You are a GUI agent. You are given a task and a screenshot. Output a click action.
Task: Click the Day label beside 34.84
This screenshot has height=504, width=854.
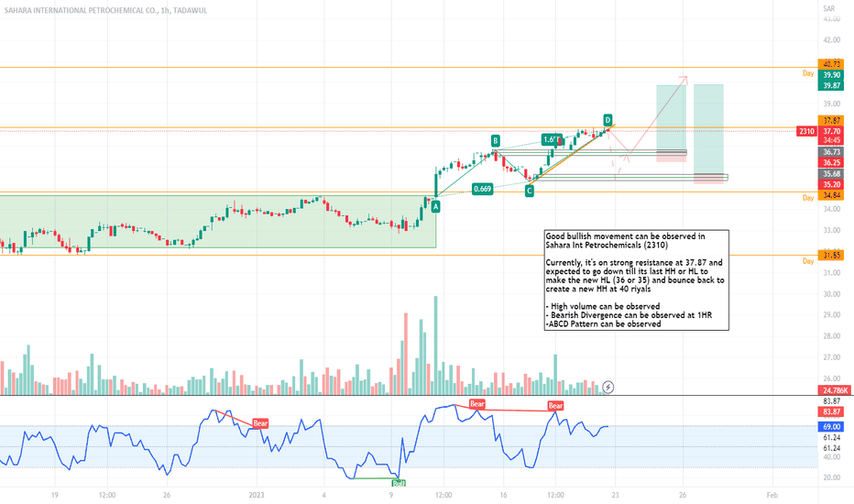tap(808, 198)
